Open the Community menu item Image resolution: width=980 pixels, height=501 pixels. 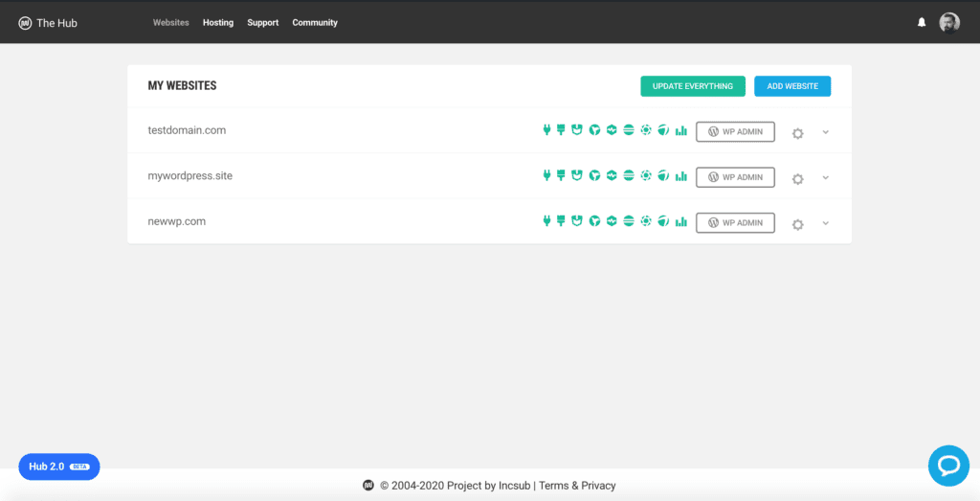click(315, 23)
